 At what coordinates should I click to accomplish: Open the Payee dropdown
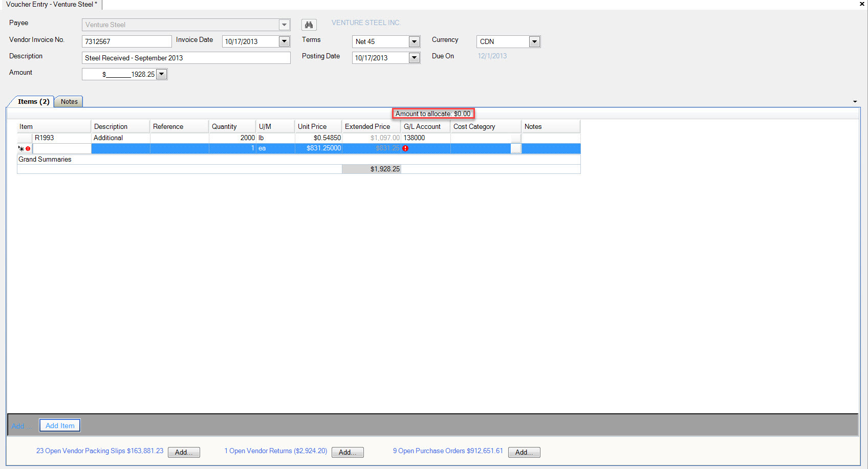click(284, 25)
